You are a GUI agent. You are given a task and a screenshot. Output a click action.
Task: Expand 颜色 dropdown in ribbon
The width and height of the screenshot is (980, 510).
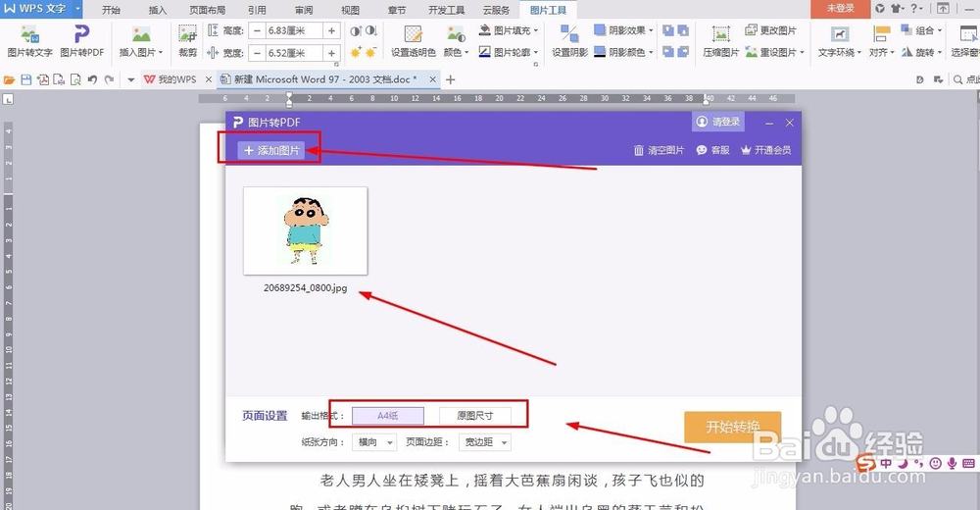click(466, 53)
